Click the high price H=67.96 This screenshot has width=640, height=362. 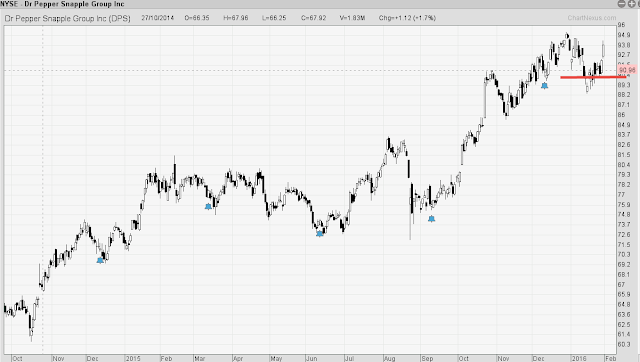coord(236,18)
